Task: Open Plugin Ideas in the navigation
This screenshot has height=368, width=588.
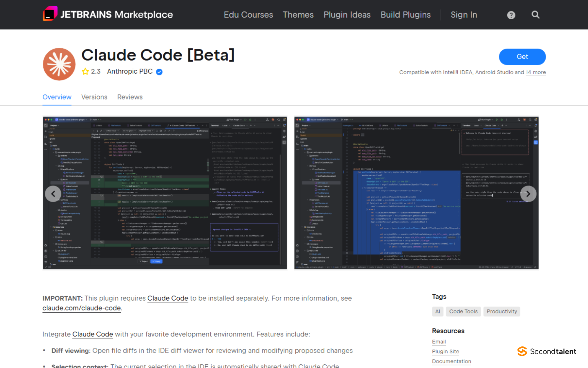Action: tap(347, 15)
